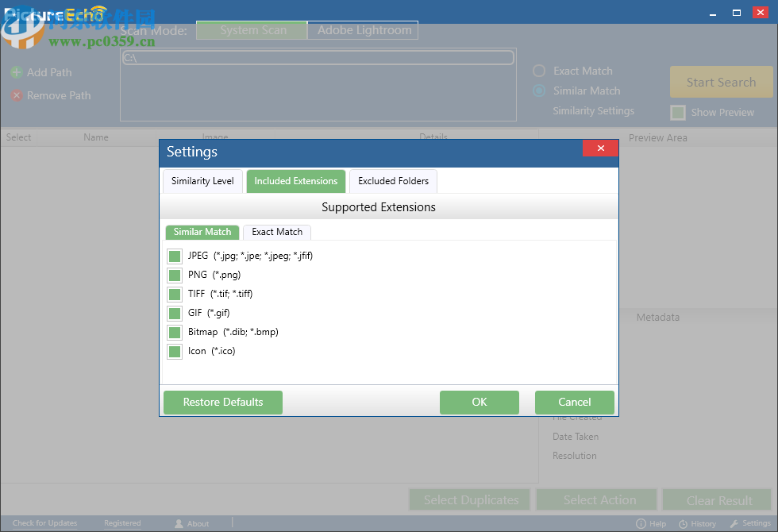Viewport: 778px width, 532px height.
Task: Select the Exact Match radio button
Action: (539, 71)
